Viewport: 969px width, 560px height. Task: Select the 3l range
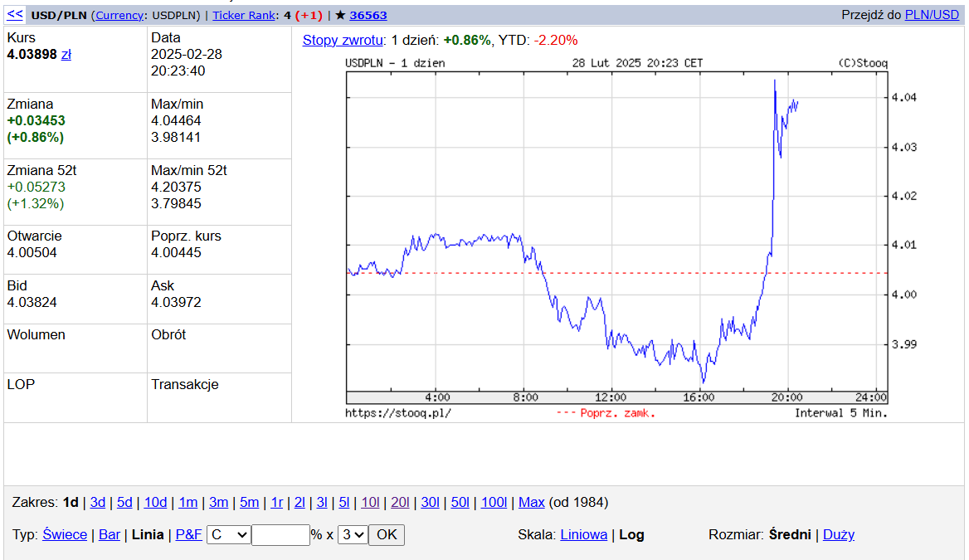pos(321,503)
